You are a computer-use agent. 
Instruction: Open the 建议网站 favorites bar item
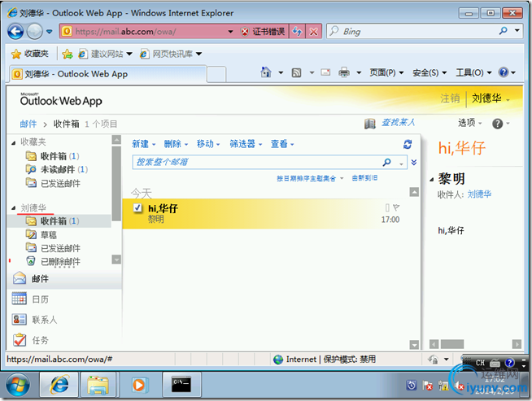click(105, 54)
